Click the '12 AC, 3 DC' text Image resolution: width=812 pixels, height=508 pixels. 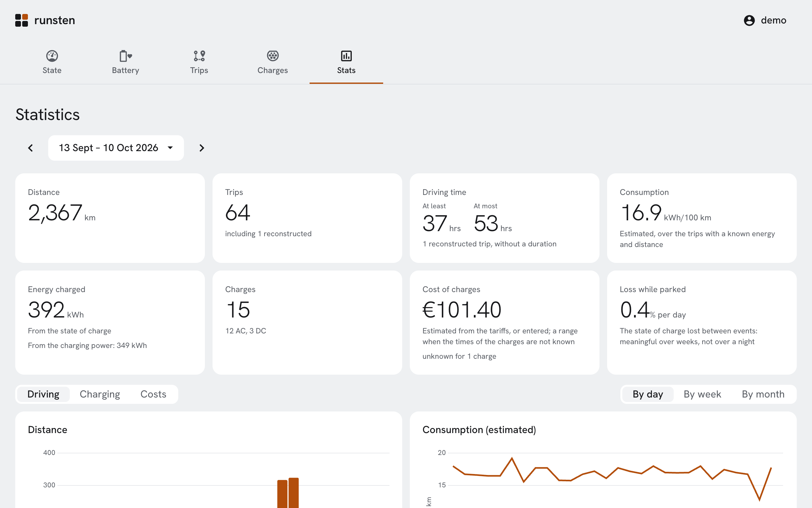coord(246,331)
